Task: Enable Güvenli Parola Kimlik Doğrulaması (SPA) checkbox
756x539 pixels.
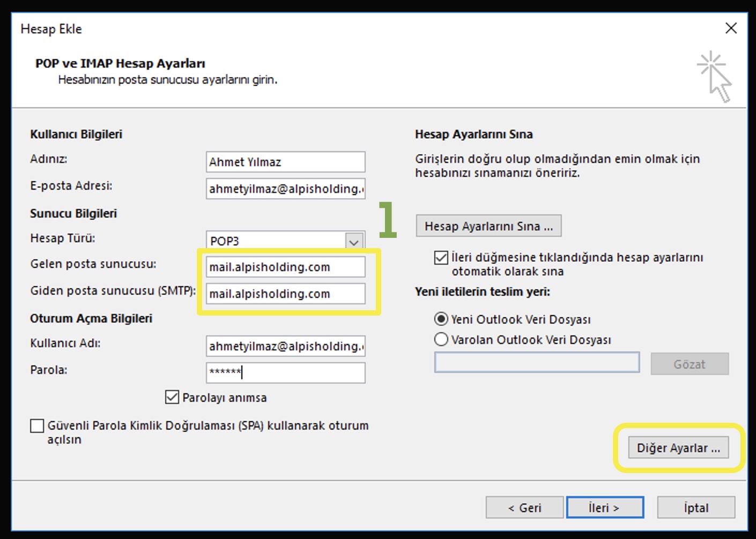Action: 38,426
